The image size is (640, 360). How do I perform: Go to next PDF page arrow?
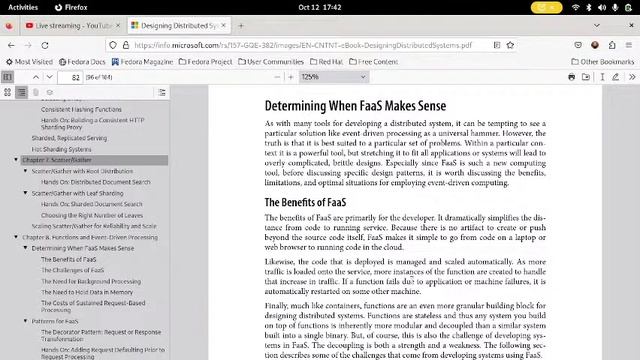coord(49,77)
